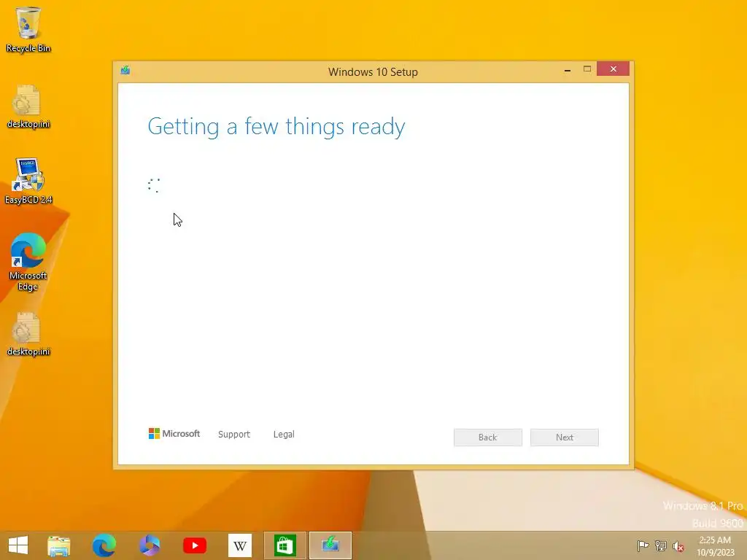Viewport: 747px width, 560px height.
Task: Click the setup icon in the title bar
Action: tap(125, 71)
